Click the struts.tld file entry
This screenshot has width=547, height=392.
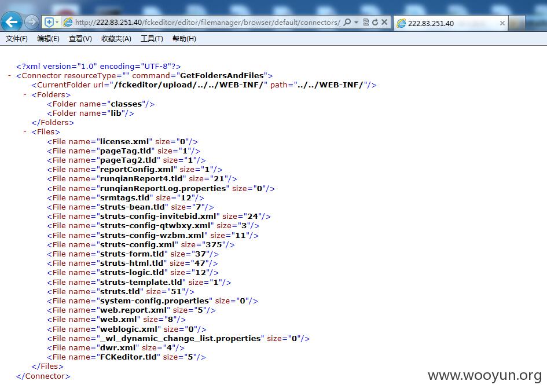click(121, 292)
